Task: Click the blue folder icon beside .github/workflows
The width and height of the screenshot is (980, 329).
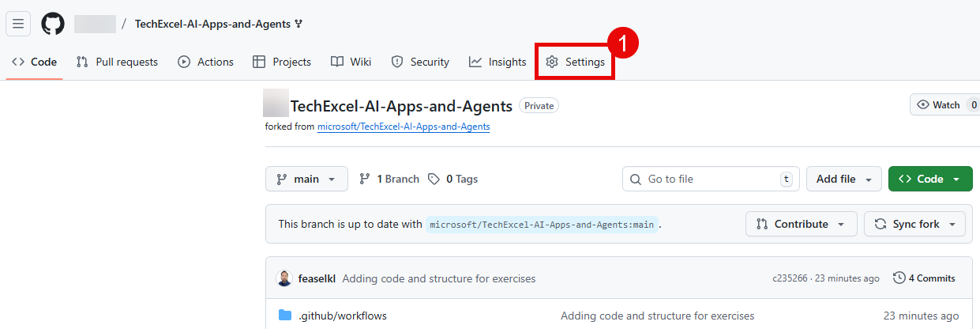Action: (x=285, y=316)
